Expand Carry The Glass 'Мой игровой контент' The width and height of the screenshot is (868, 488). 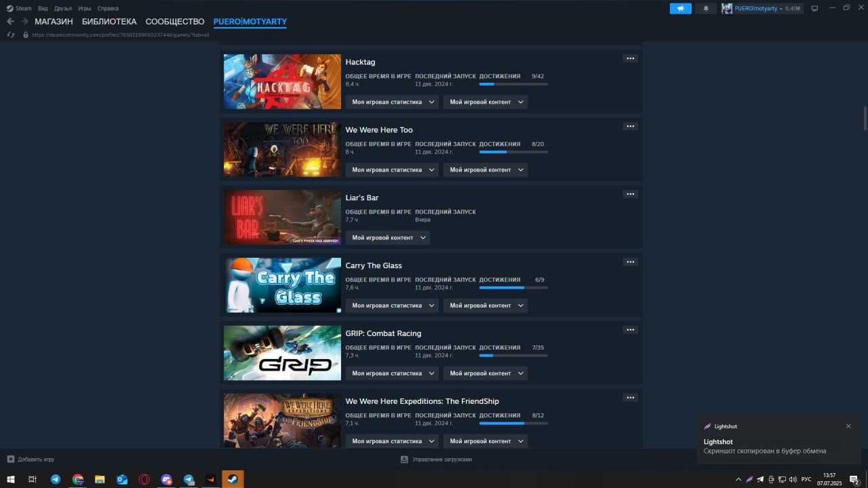click(x=486, y=305)
